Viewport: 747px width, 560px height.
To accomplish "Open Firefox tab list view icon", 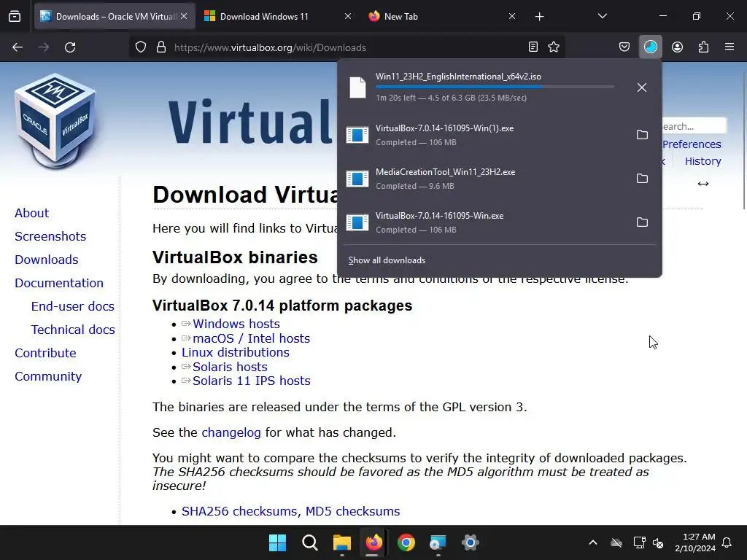I will pos(15,16).
